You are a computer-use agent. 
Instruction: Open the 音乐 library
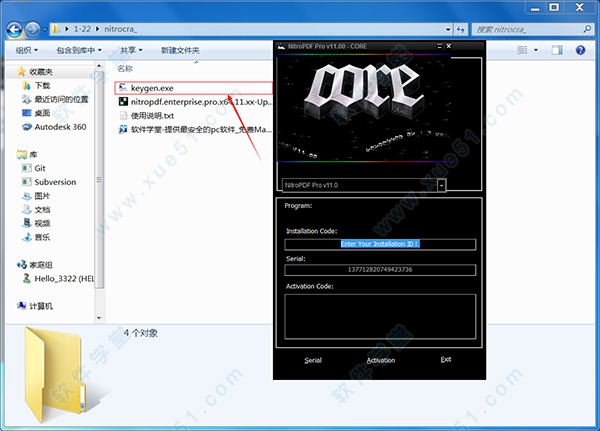pos(36,237)
